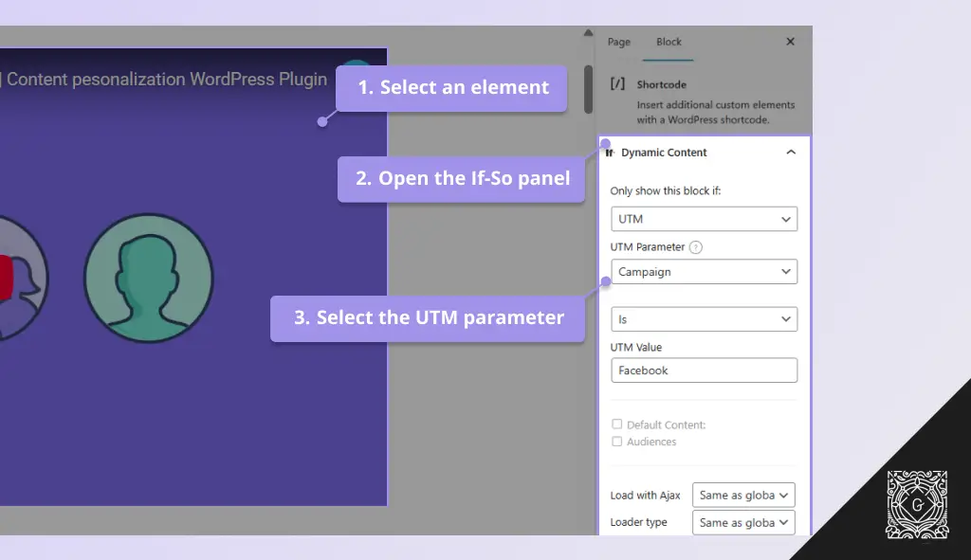Open the Loader type dropdown

pos(743,522)
